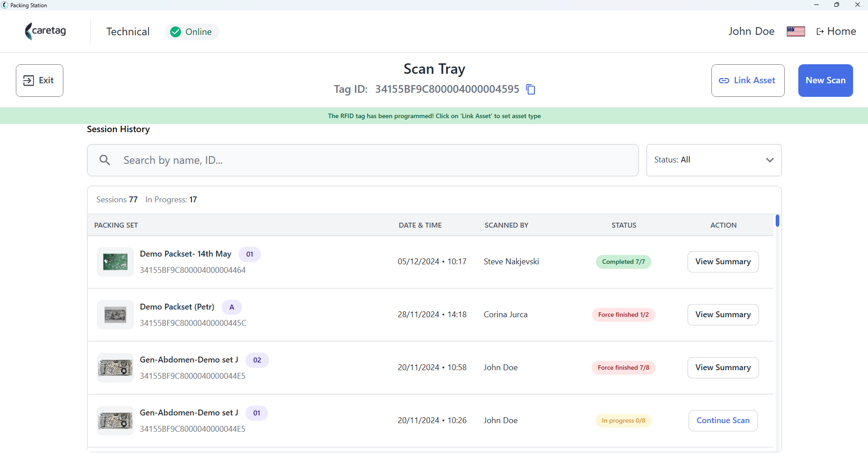Click the A badge next to Demo Packset (Petr)
The height and width of the screenshot is (453, 868).
point(232,307)
